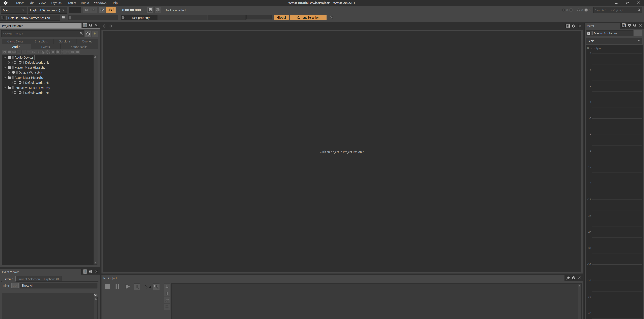Click the reset icon in transport control
This screenshot has height=319, width=644.
point(156,286)
